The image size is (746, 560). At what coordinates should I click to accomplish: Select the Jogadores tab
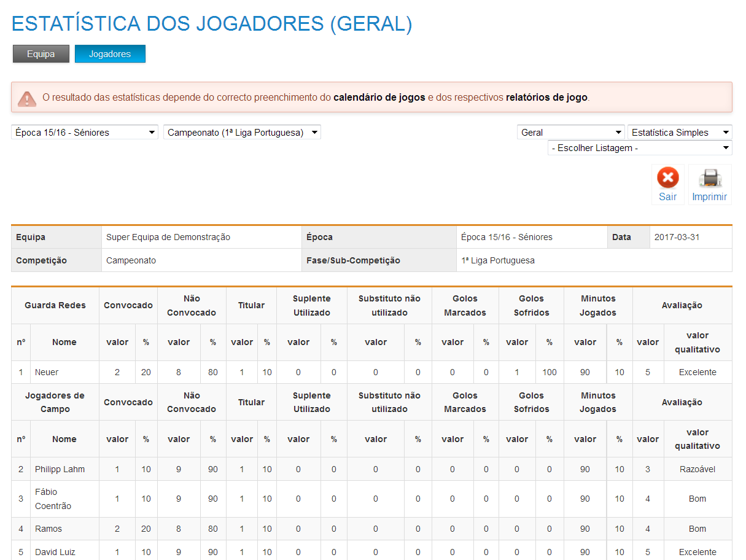(110, 54)
